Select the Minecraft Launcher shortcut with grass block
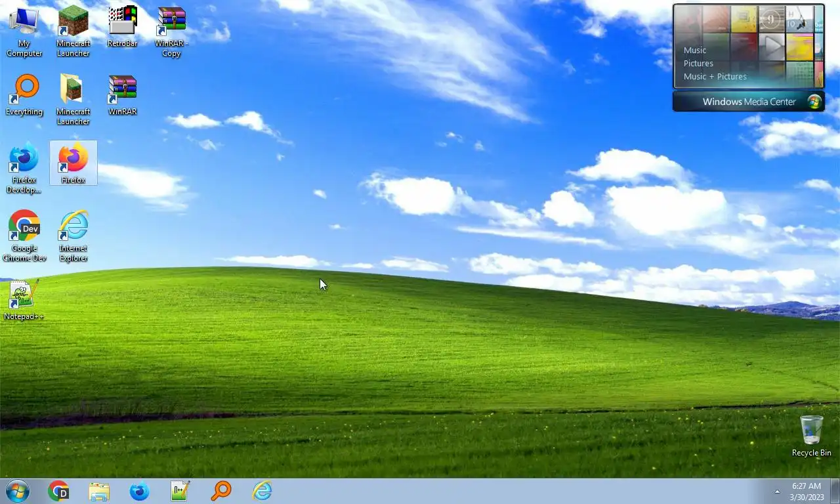Image resolution: width=840 pixels, height=504 pixels. (x=73, y=31)
